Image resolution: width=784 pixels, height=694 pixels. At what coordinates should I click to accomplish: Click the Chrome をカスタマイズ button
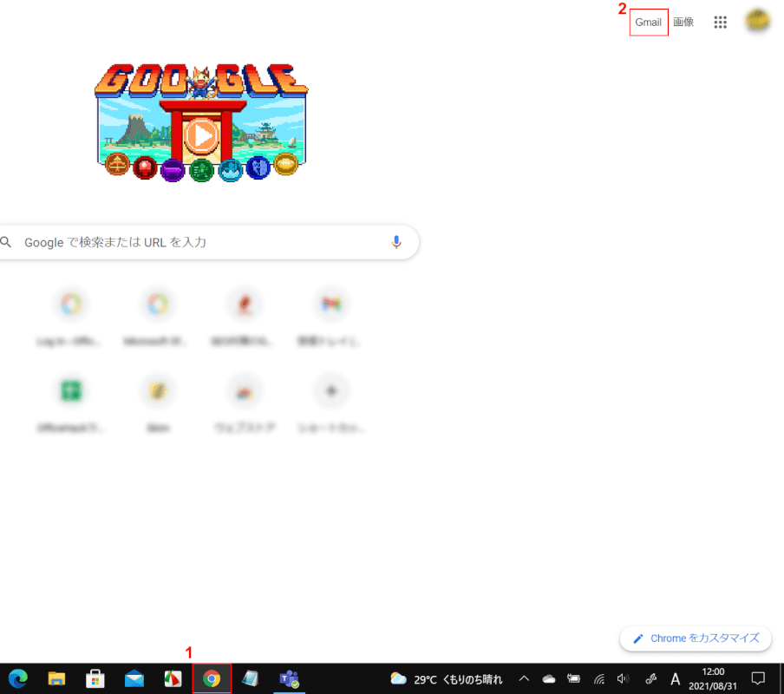(696, 638)
